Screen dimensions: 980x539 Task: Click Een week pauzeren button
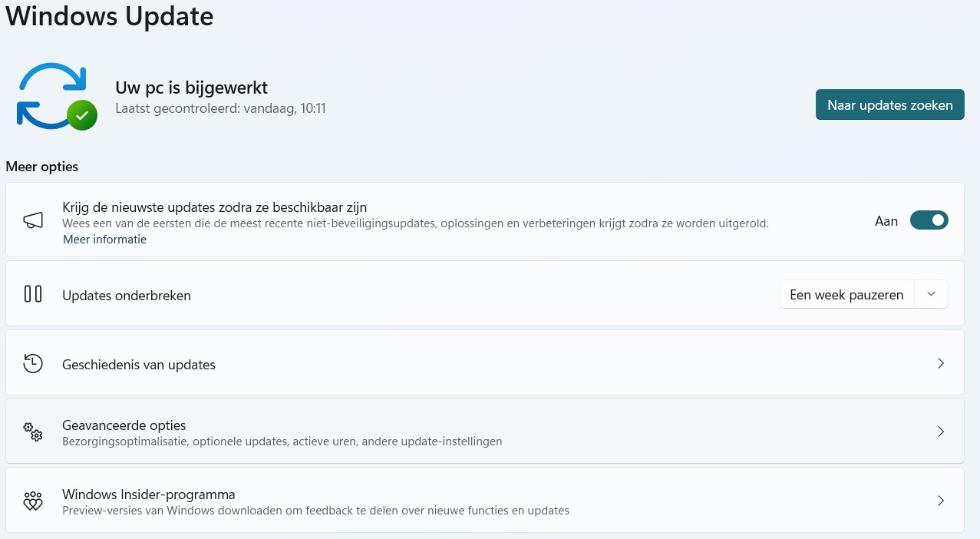pos(846,295)
